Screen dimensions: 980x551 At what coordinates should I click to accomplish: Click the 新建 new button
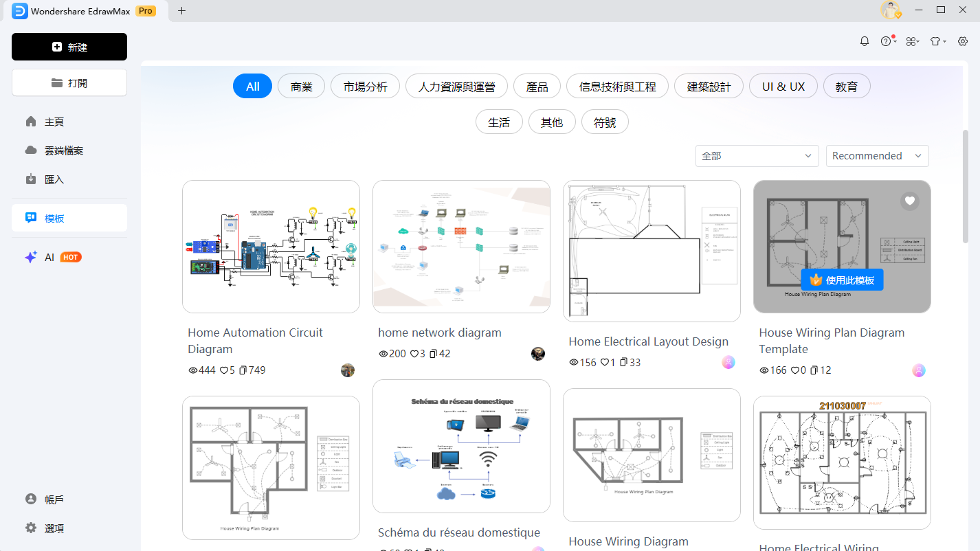(x=69, y=47)
